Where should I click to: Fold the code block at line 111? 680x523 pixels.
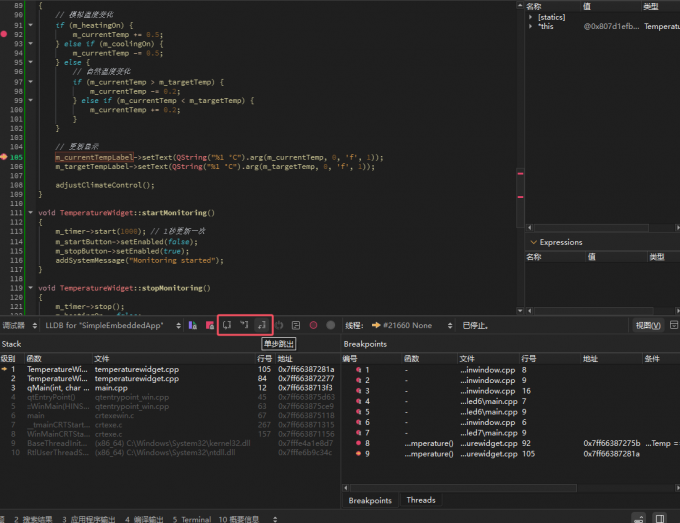(x=31, y=213)
